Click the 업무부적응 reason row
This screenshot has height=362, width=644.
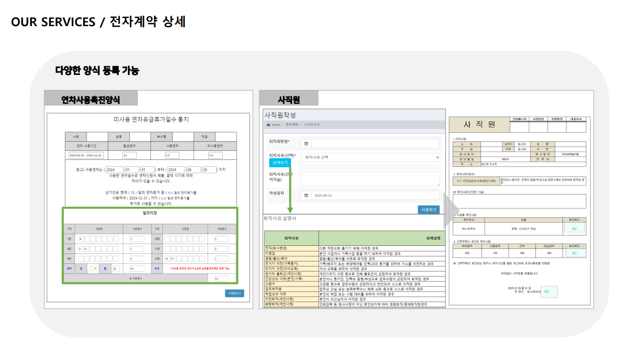coord(354,289)
